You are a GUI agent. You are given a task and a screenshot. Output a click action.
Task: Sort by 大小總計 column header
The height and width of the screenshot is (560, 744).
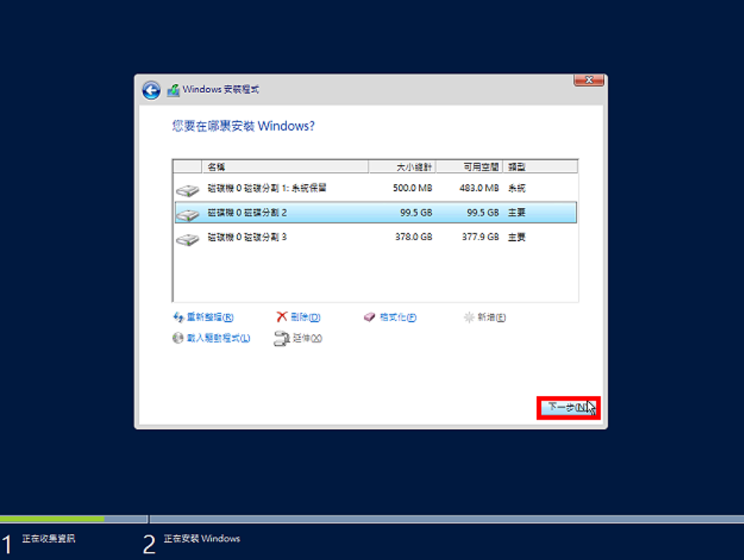point(402,167)
